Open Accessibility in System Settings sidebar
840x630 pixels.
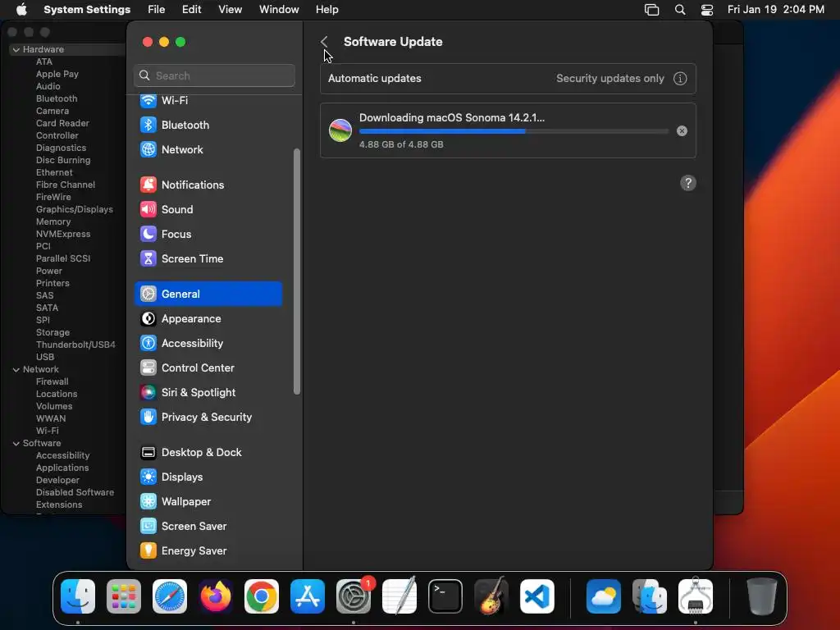(208, 344)
